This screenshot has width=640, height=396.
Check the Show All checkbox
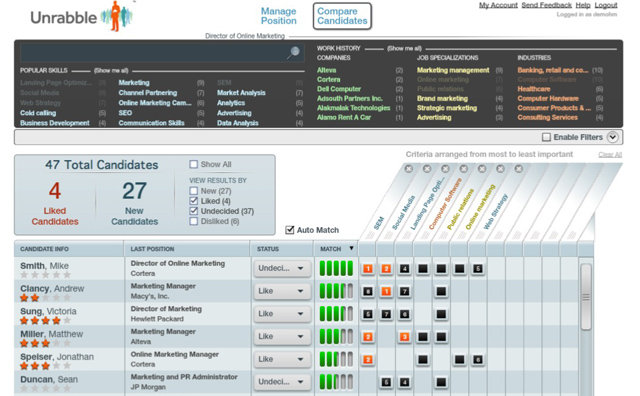tap(193, 164)
